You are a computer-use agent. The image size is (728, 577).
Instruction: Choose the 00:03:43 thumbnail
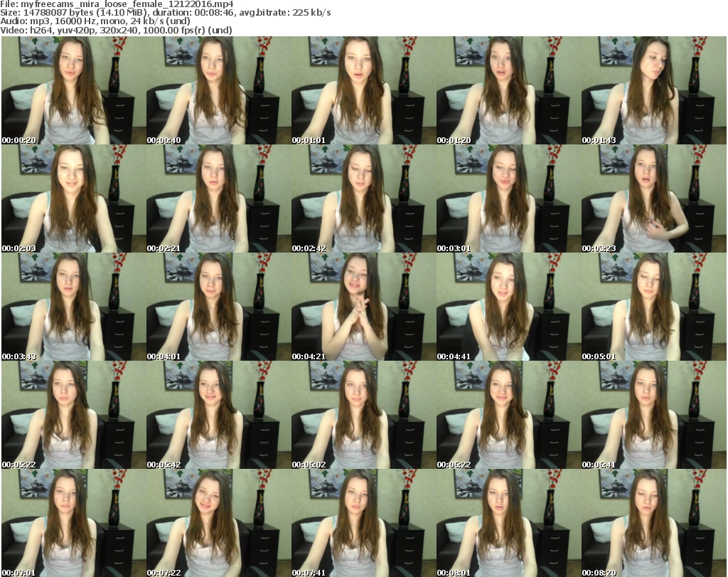[x=73, y=307]
